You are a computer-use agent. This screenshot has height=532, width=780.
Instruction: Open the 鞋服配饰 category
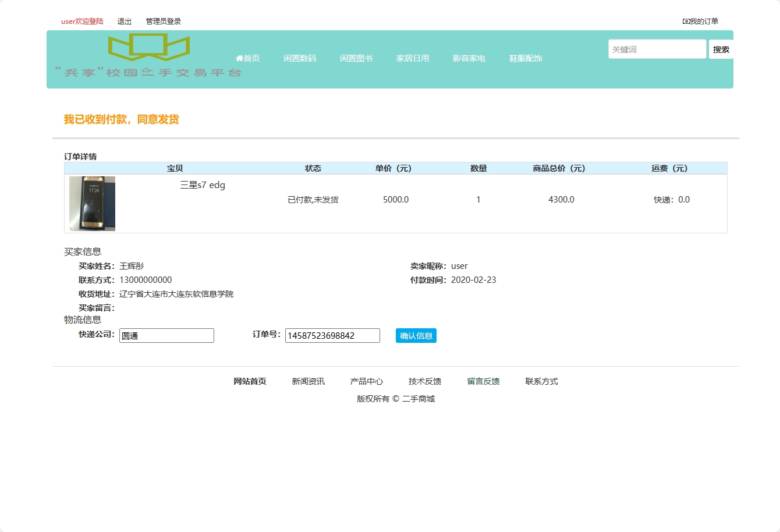[524, 58]
